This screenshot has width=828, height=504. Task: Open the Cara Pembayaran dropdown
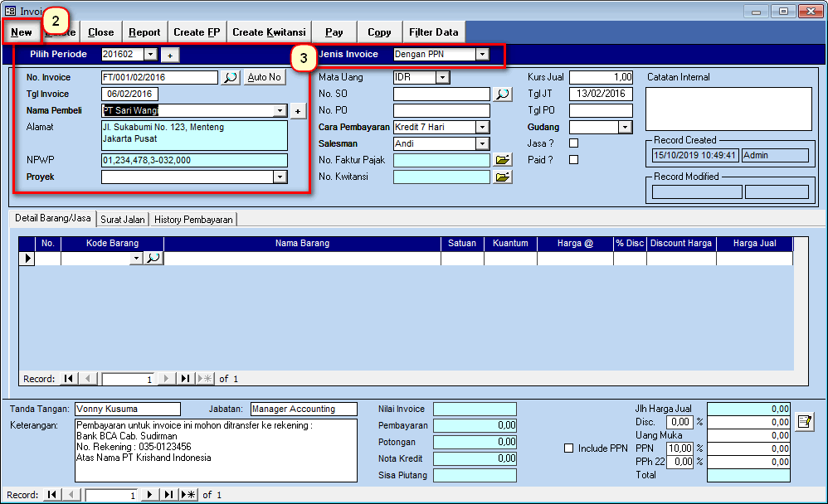pos(482,127)
